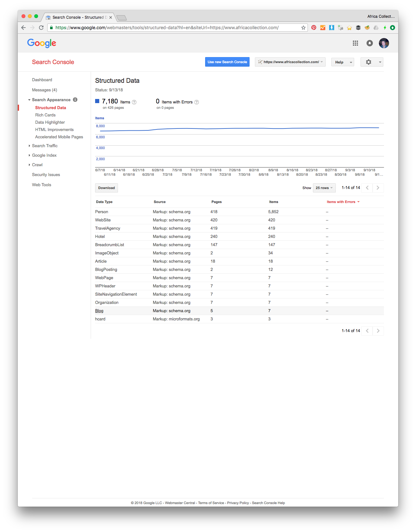Click the yellow star extension icon
Viewport: 416px width, 532px height.
(349, 28)
